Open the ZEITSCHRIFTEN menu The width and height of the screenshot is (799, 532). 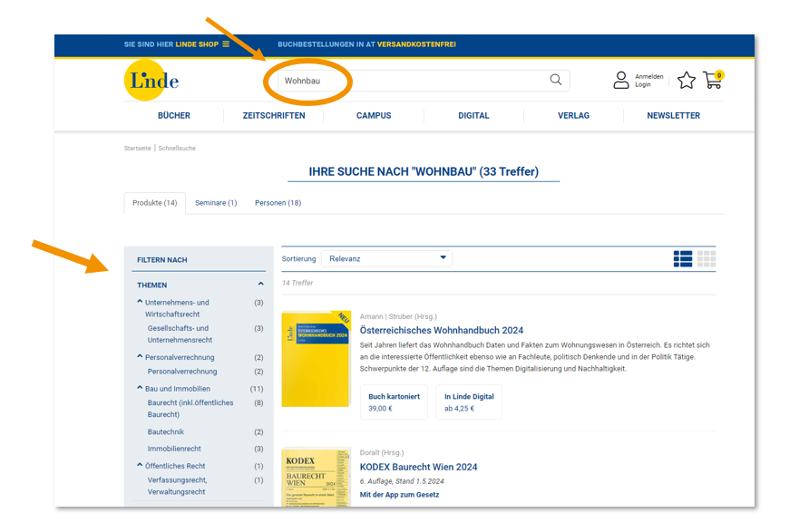coord(274,116)
